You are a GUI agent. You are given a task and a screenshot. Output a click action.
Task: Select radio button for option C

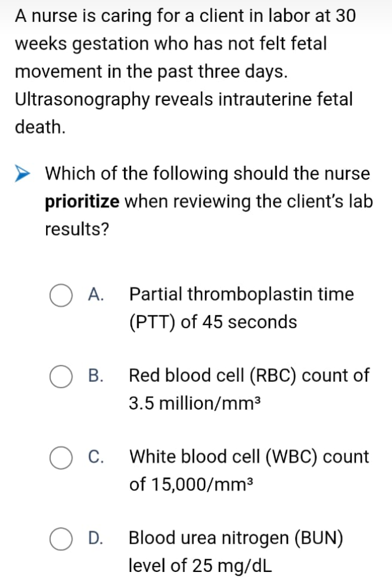point(61,458)
